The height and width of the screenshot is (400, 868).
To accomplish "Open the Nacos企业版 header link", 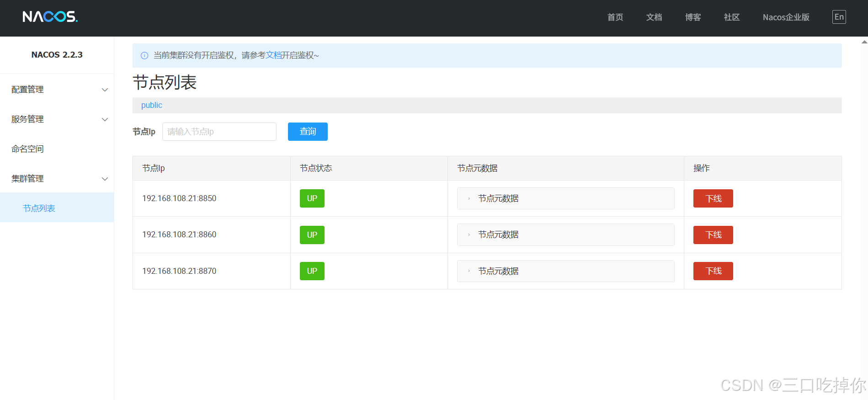I will 786,17.
